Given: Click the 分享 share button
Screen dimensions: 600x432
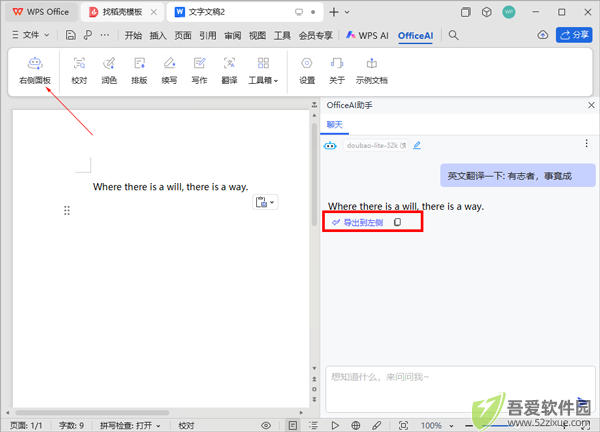Looking at the screenshot, I should click(x=574, y=35).
